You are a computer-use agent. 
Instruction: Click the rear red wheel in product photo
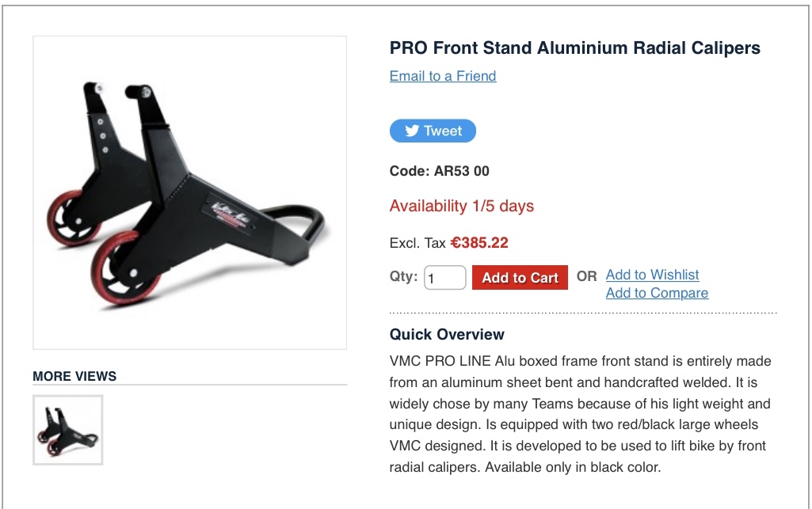click(71, 215)
